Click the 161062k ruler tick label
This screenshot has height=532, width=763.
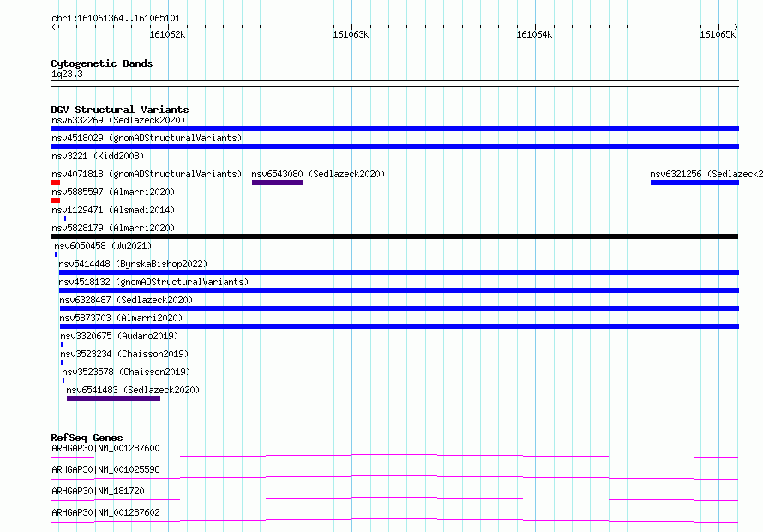click(167, 34)
